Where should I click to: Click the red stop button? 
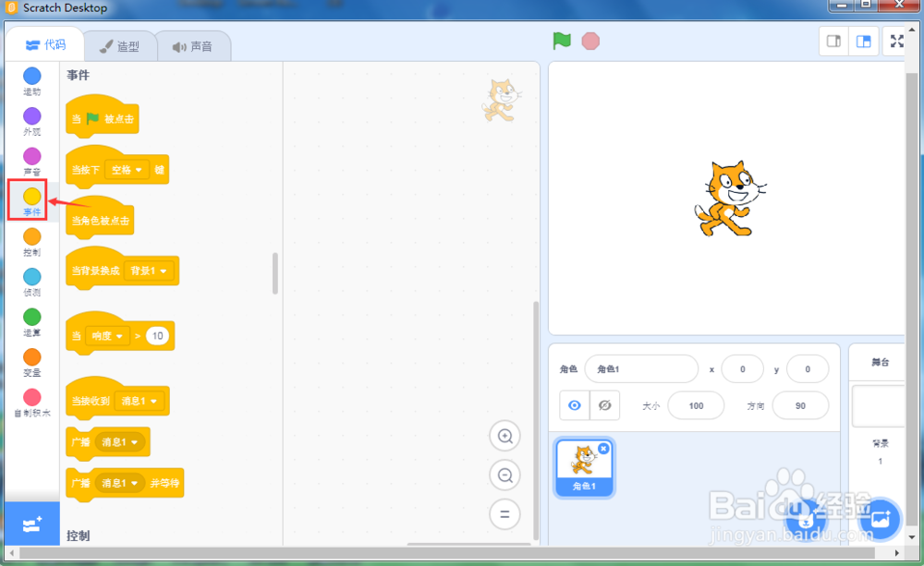click(x=590, y=41)
